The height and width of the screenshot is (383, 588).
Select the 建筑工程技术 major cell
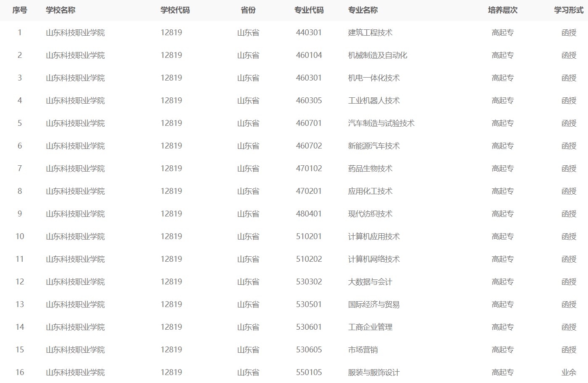pyautogui.click(x=370, y=33)
